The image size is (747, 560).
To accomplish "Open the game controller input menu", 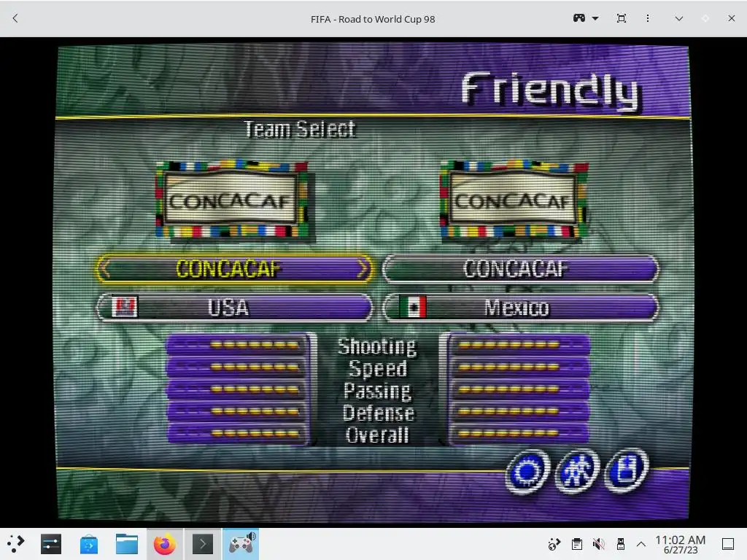I will click(578, 18).
